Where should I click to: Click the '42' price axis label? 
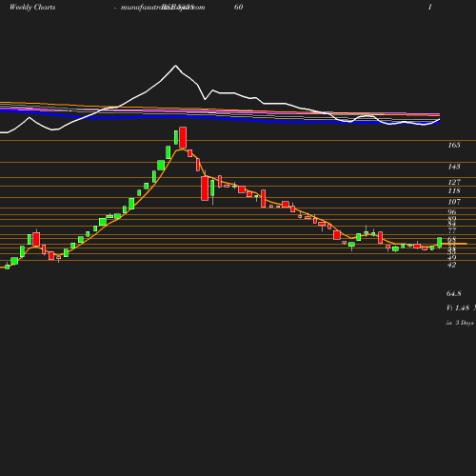click(452, 265)
